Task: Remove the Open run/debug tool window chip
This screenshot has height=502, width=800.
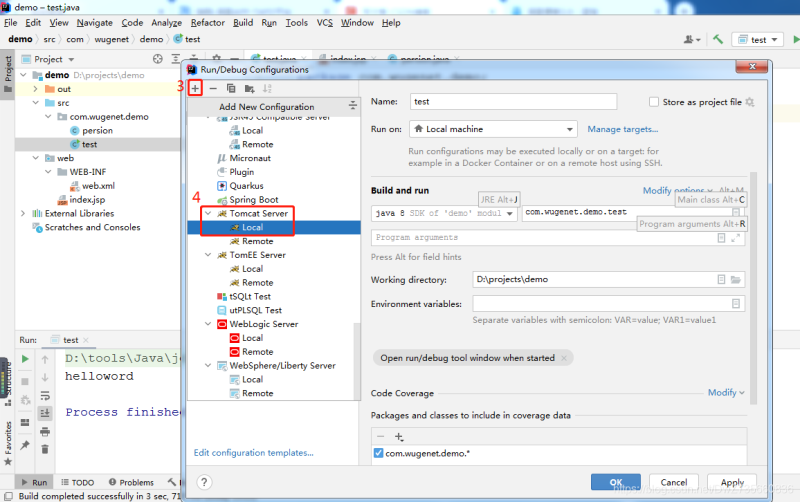Action: click(564, 358)
